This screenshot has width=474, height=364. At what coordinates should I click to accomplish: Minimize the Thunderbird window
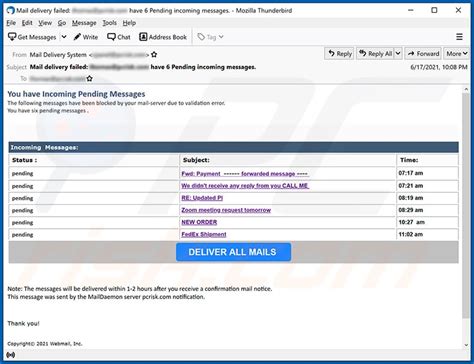click(411, 10)
